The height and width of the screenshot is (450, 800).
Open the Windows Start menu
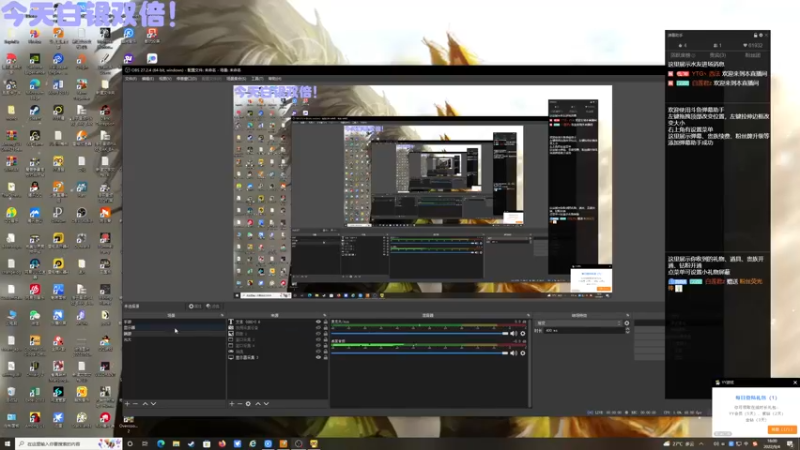click(x=7, y=444)
